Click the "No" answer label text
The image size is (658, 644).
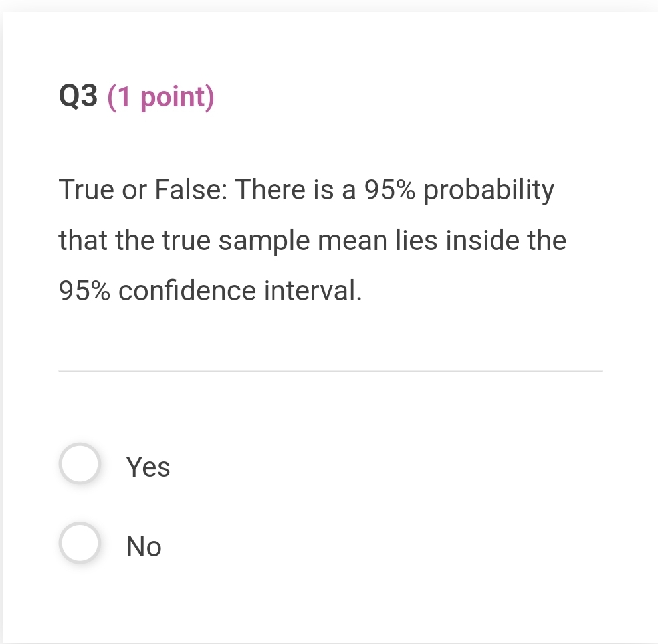pyautogui.click(x=144, y=546)
